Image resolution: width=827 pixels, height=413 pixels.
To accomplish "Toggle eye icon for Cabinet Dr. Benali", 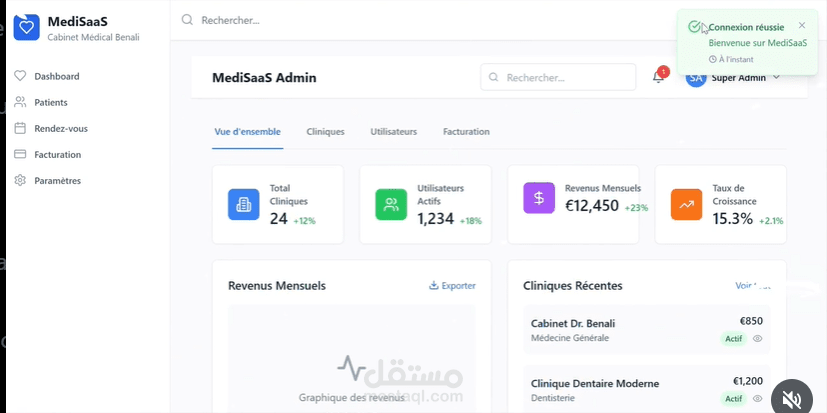I will [x=757, y=339].
